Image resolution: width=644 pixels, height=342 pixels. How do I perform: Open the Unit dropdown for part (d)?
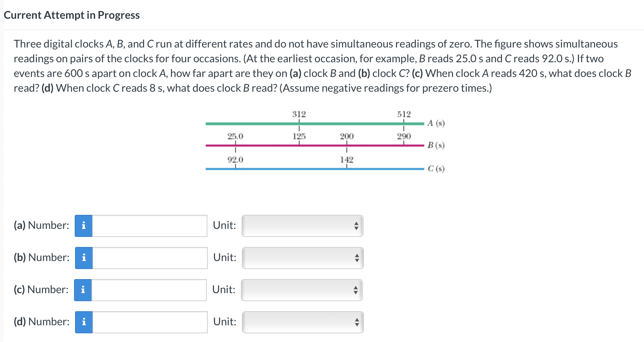(302, 322)
